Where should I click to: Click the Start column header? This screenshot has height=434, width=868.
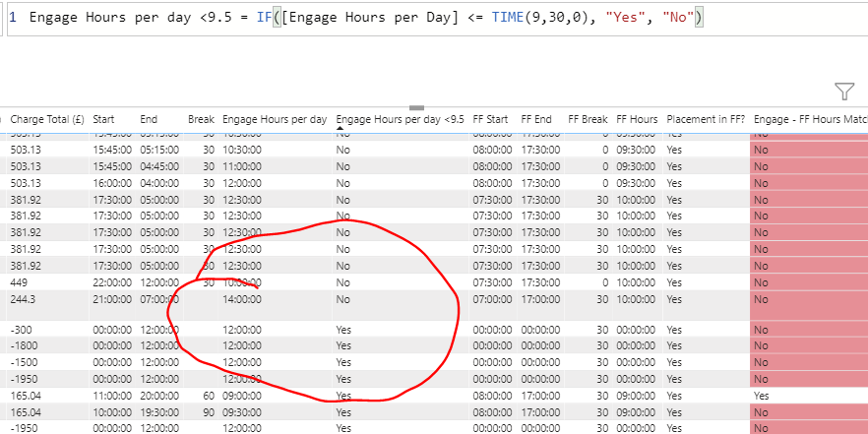click(x=103, y=119)
